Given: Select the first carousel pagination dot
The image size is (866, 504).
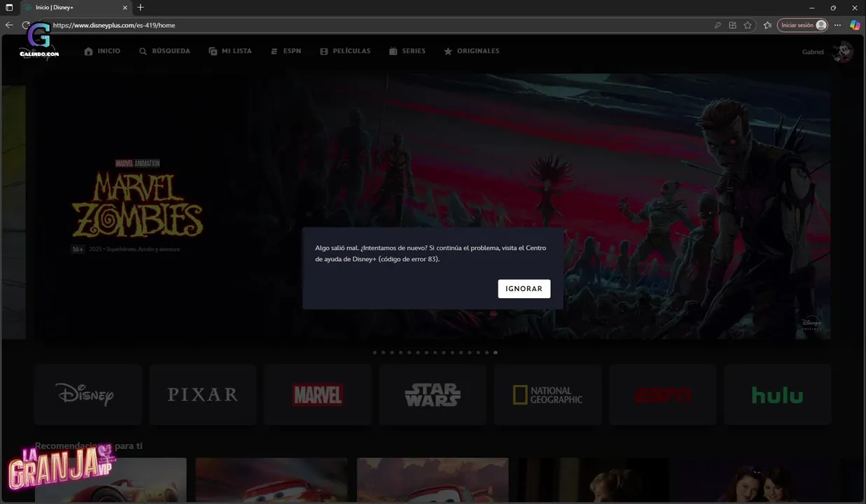Looking at the screenshot, I should pos(375,353).
